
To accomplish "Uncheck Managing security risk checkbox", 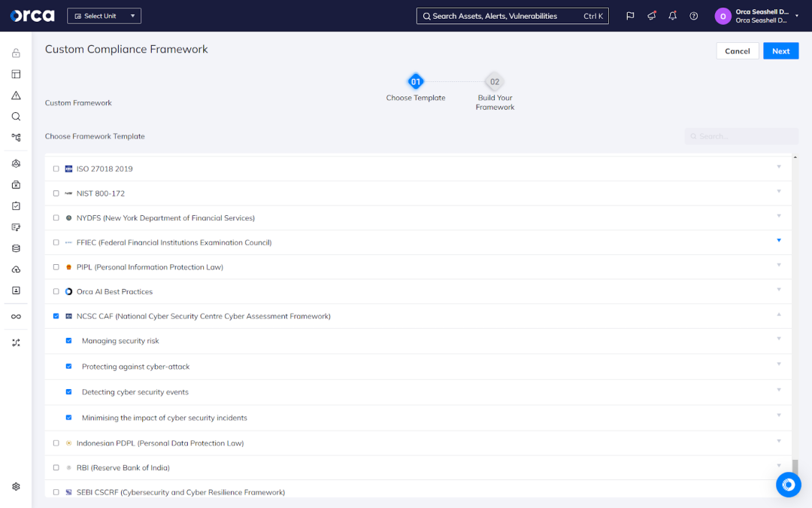I will (68, 341).
